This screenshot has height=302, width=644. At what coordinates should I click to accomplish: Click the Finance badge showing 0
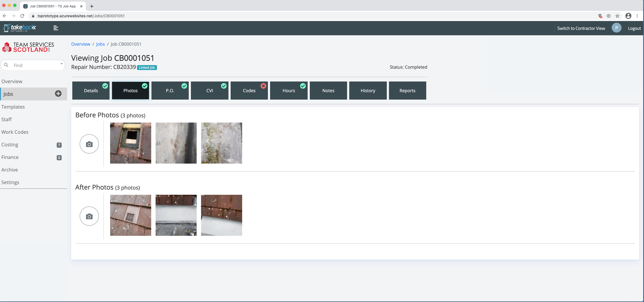pyautogui.click(x=59, y=157)
